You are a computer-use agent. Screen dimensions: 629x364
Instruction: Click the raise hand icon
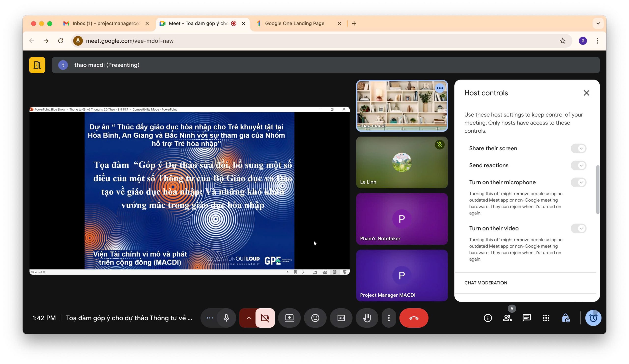367,318
